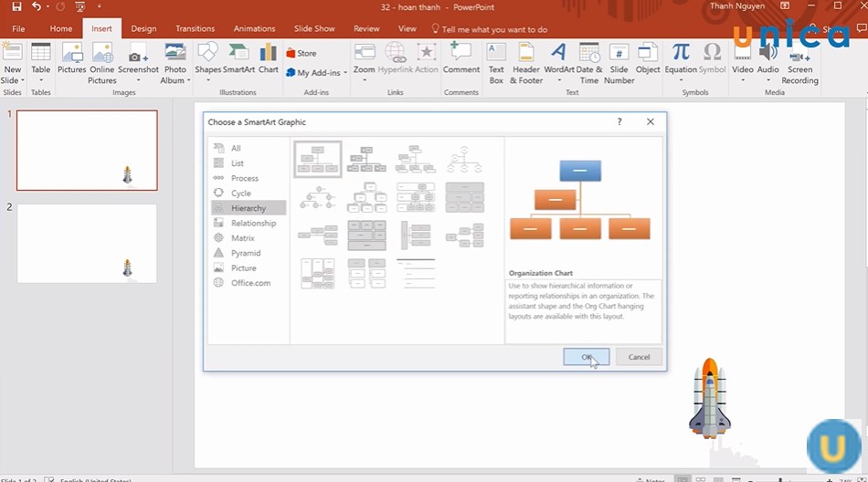Viewport: 868px width, 482px height.
Task: Open the Transitions ribbon tab
Action: pyautogui.click(x=195, y=28)
